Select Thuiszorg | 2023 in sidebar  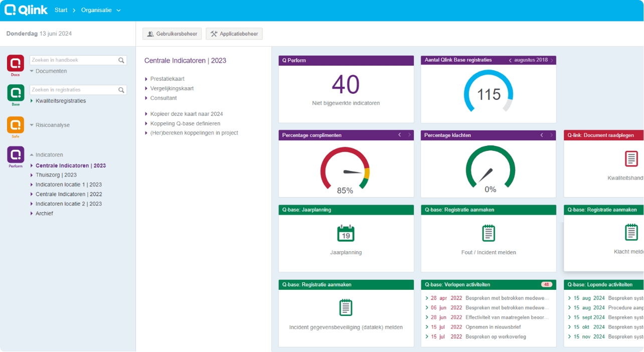53,175
